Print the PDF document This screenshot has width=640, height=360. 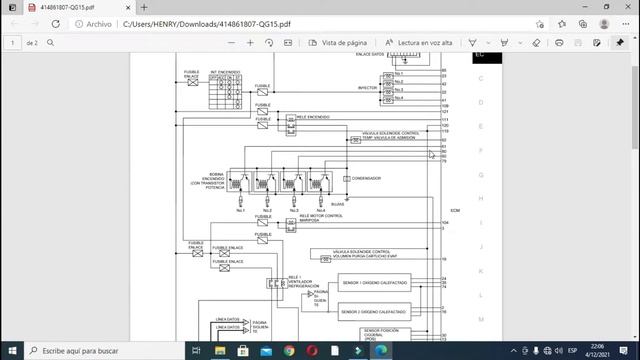(559, 42)
